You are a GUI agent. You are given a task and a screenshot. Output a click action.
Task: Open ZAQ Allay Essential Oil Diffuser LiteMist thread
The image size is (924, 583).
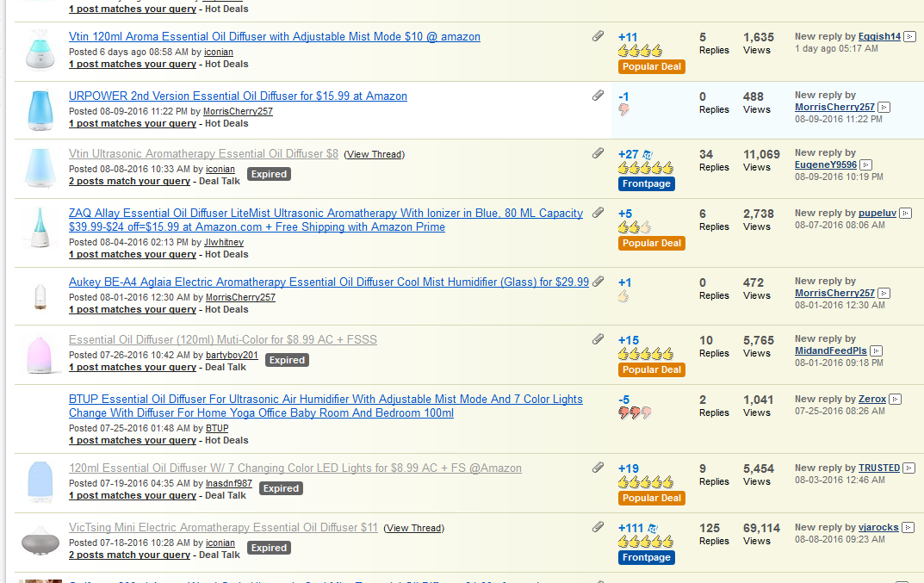326,220
